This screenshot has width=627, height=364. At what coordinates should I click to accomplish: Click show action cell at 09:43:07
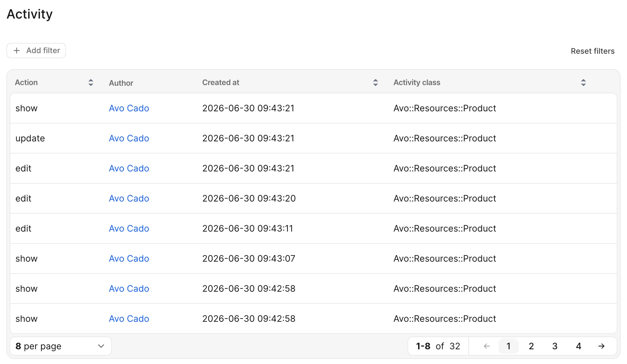click(27, 258)
